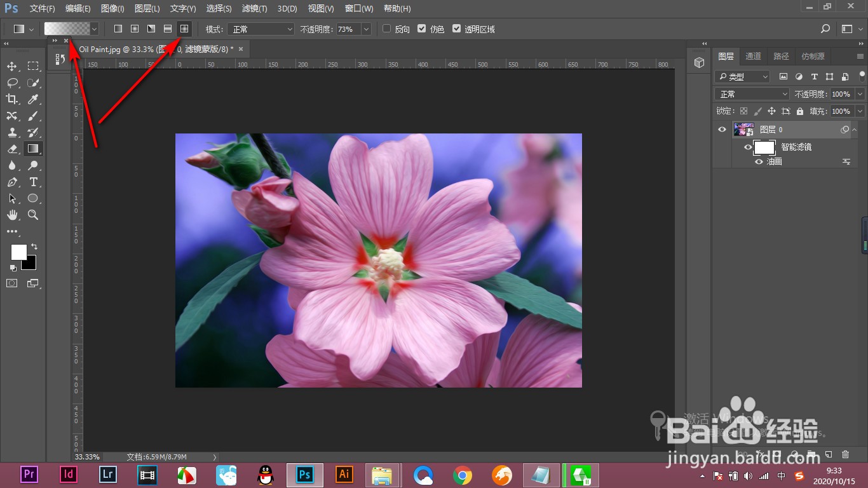Select the Crop tool
Screen dimensions: 868x488
click(x=12, y=99)
